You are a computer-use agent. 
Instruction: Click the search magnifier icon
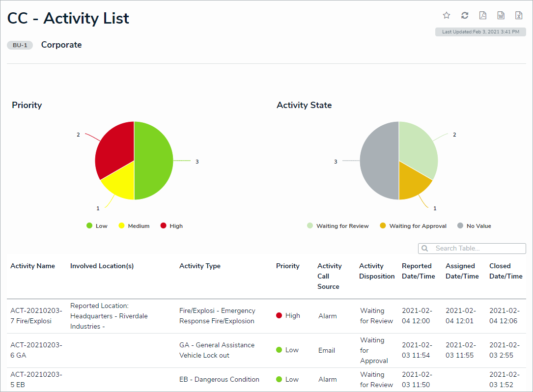tap(425, 249)
